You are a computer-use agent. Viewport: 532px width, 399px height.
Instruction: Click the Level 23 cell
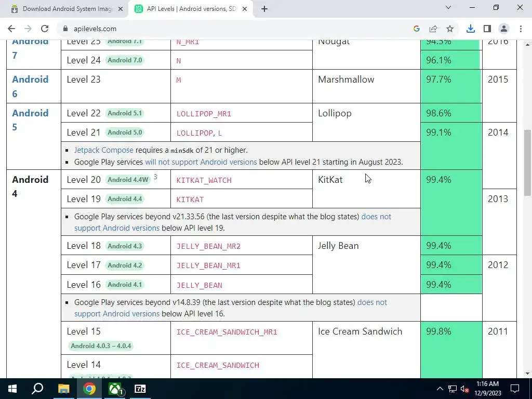116,86
